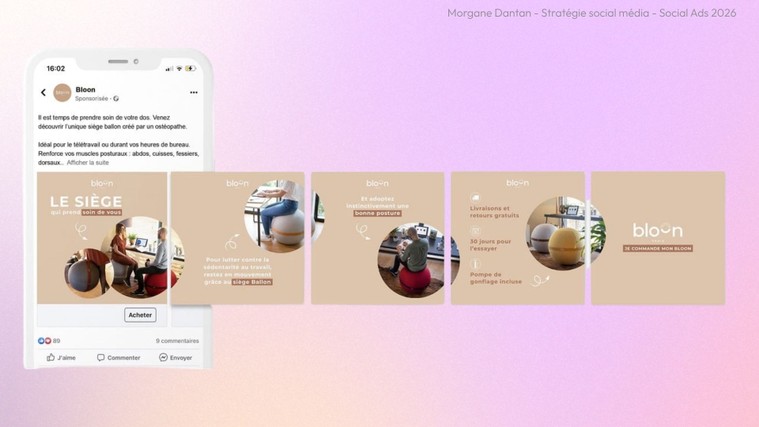Open the LE SIÈGE carousel card

point(102,238)
